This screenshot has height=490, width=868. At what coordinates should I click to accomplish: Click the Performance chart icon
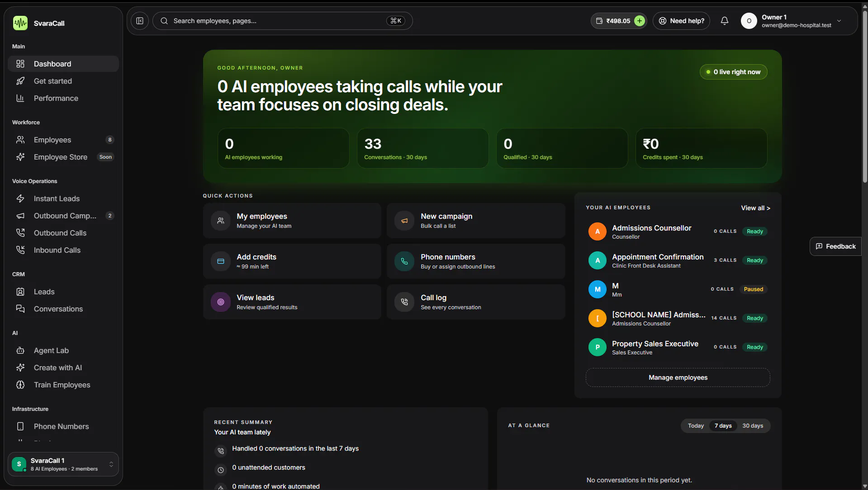(x=20, y=98)
